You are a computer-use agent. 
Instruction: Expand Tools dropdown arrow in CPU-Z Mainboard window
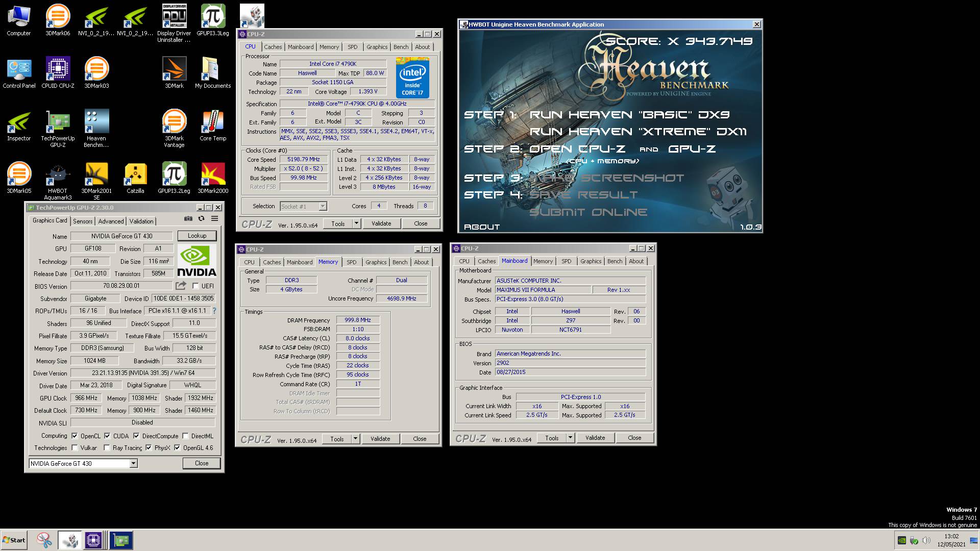coord(570,438)
